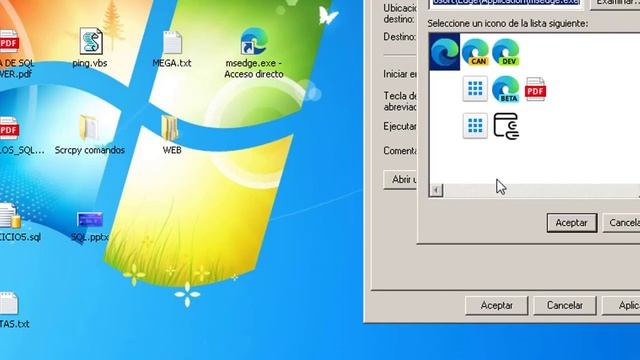Click the 'MEGA.txt' file name text

tap(172, 63)
